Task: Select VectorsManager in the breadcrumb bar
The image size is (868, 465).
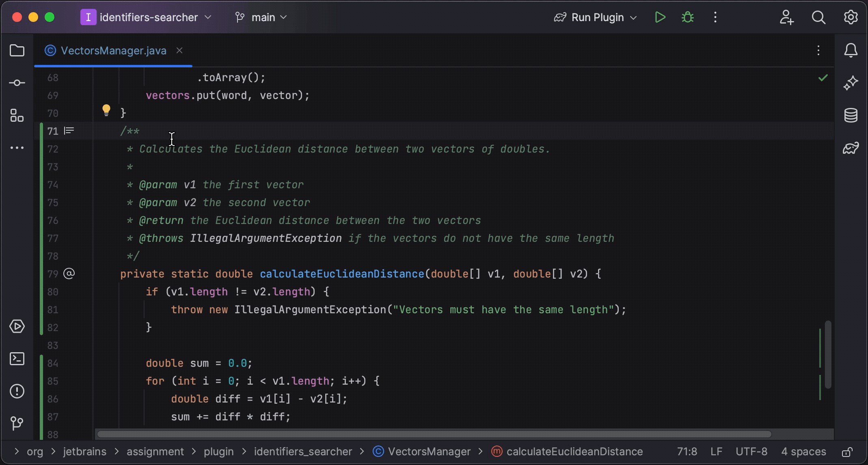Action: 429,451
